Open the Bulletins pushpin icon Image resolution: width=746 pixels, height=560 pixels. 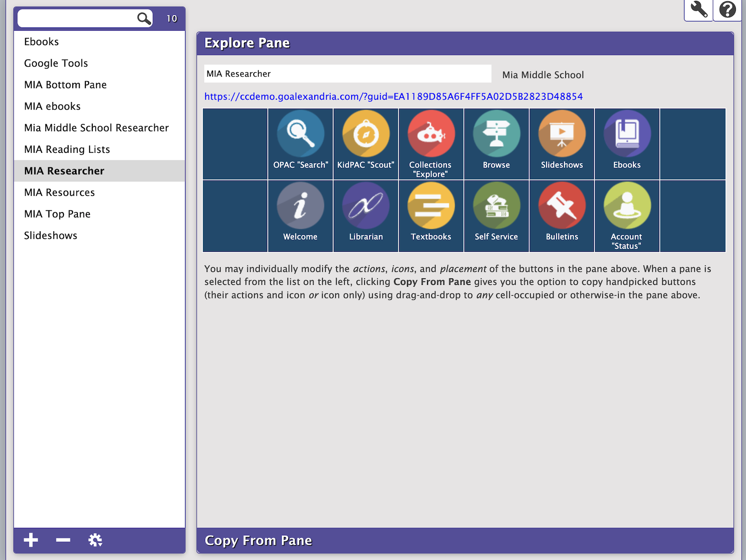[561, 206]
